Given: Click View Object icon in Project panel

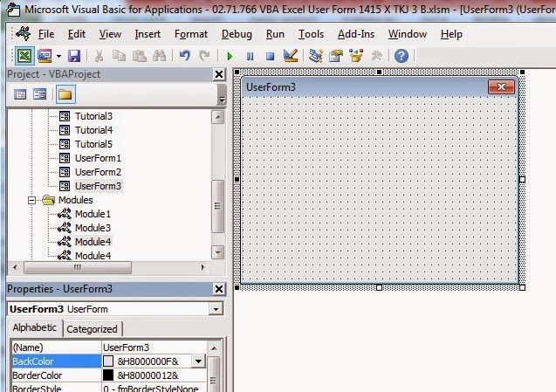Looking at the screenshot, I should 40,94.
